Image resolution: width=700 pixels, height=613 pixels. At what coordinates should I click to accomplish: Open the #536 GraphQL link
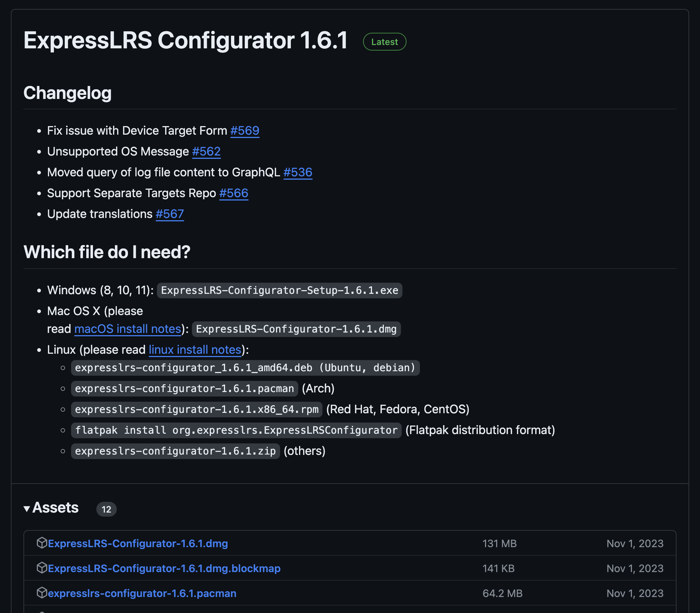point(298,172)
